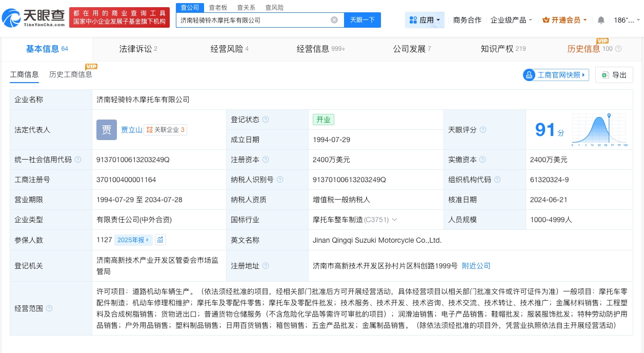Click help icon next to 统一社会信用代码
The image size is (644, 353).
pos(78,160)
